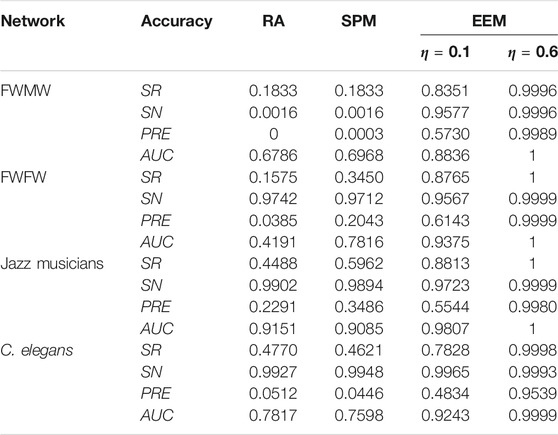Select FWMW SR value 0.8351

click(x=445, y=91)
